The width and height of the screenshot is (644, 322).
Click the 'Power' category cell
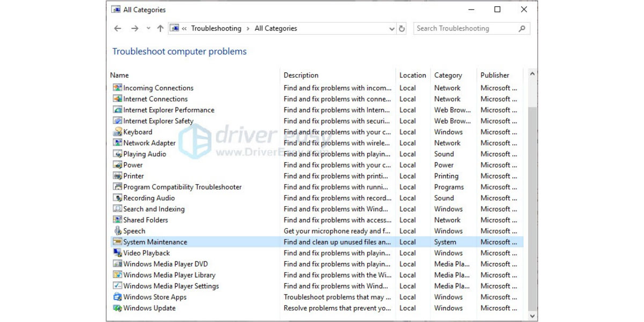[x=444, y=165]
